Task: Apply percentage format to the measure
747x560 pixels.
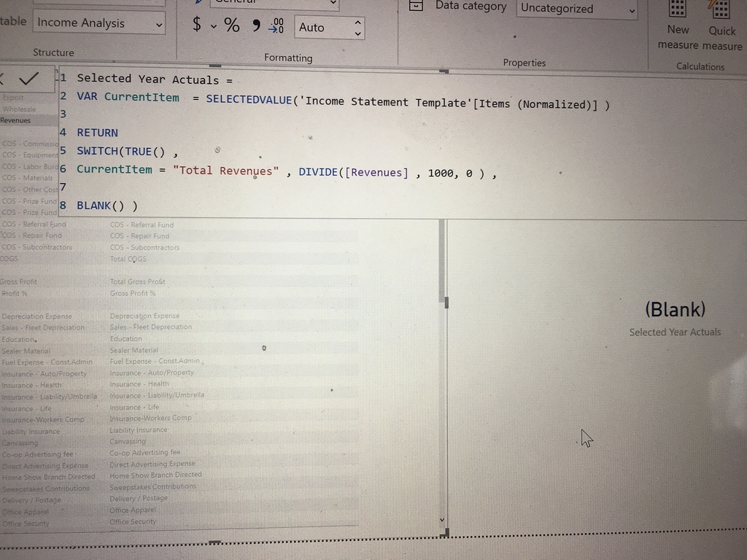Action: pos(232,25)
